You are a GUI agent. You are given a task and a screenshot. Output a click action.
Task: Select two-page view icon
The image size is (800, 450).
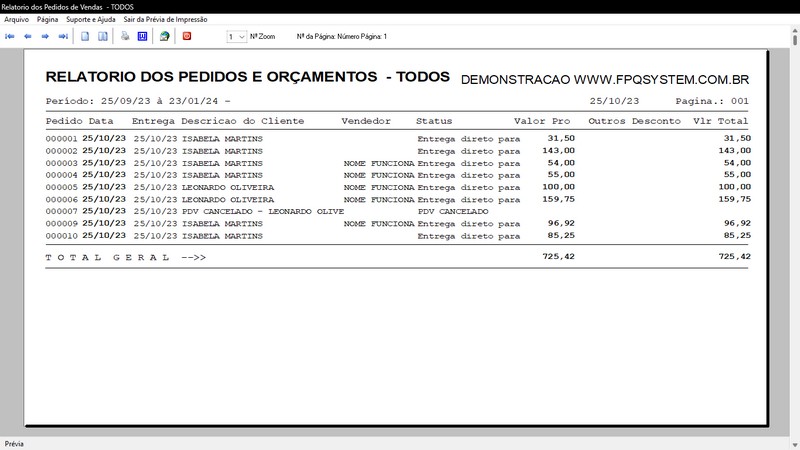[x=103, y=36]
